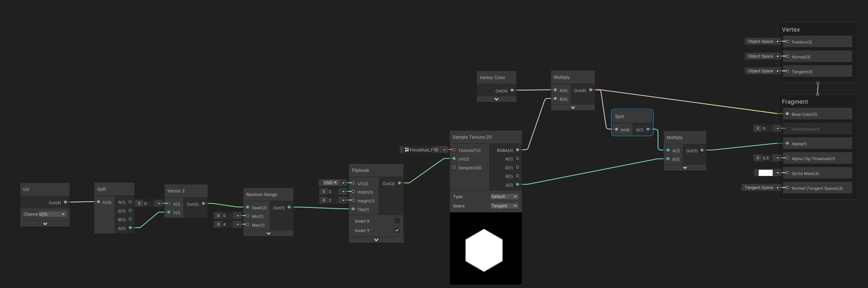The height and width of the screenshot is (288, 868).
Task: Select the Object Space label for Tangent(3)
Action: (761, 71)
